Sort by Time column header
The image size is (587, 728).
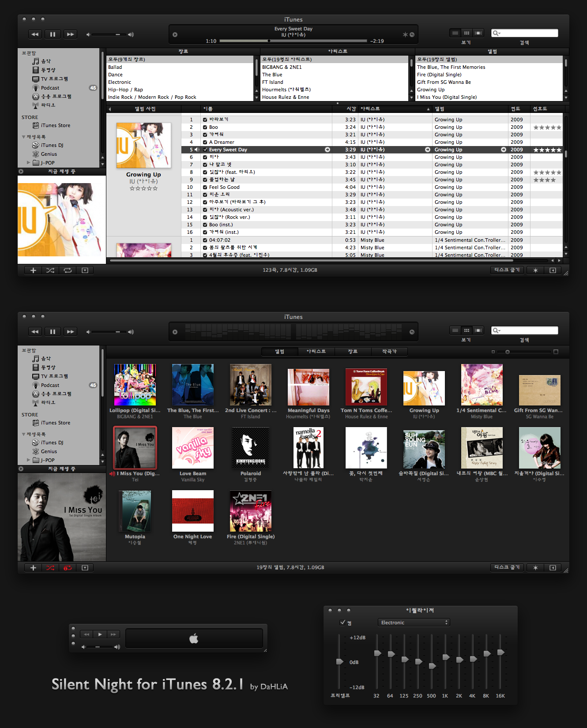[x=346, y=109]
